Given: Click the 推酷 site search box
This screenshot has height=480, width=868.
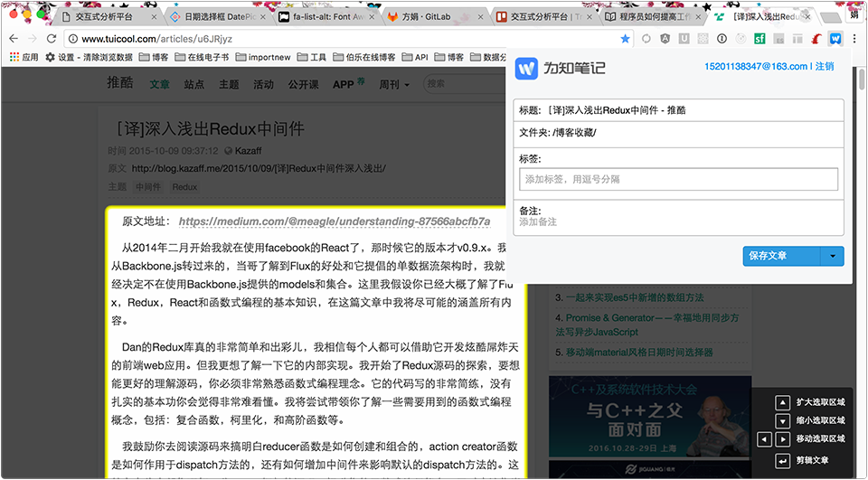Looking at the screenshot, I should (465, 83).
